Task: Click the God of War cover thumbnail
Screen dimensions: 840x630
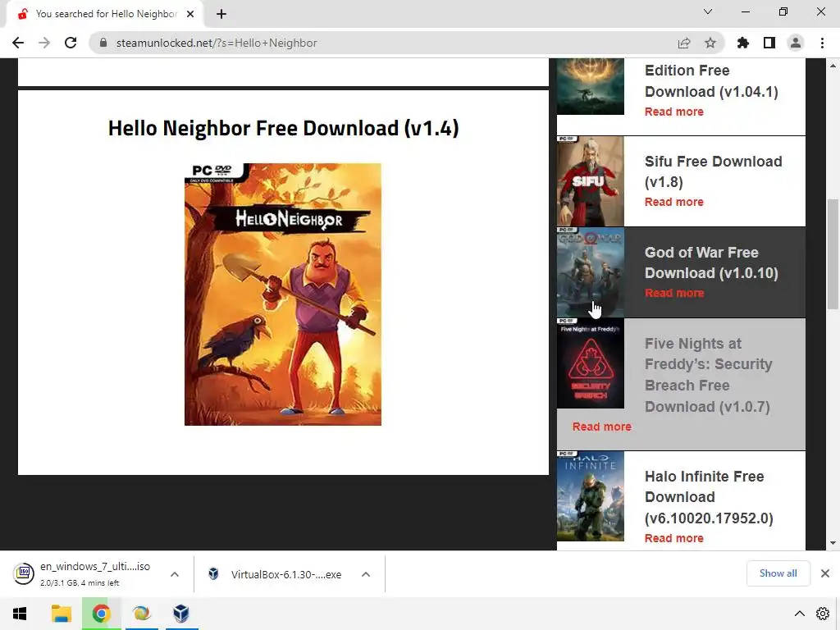Action: point(591,272)
